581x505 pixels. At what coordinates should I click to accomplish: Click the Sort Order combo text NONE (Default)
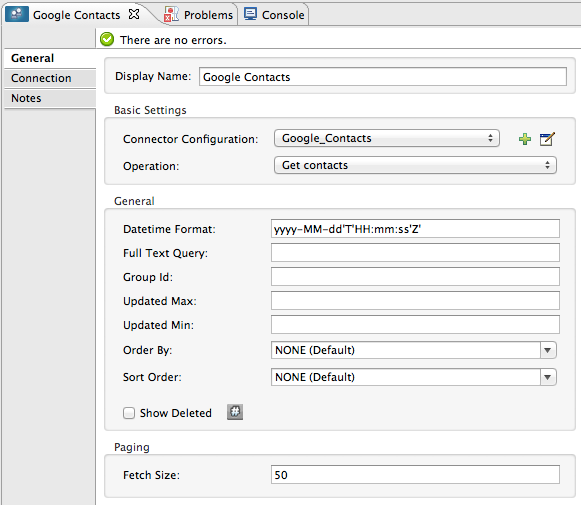coord(315,377)
